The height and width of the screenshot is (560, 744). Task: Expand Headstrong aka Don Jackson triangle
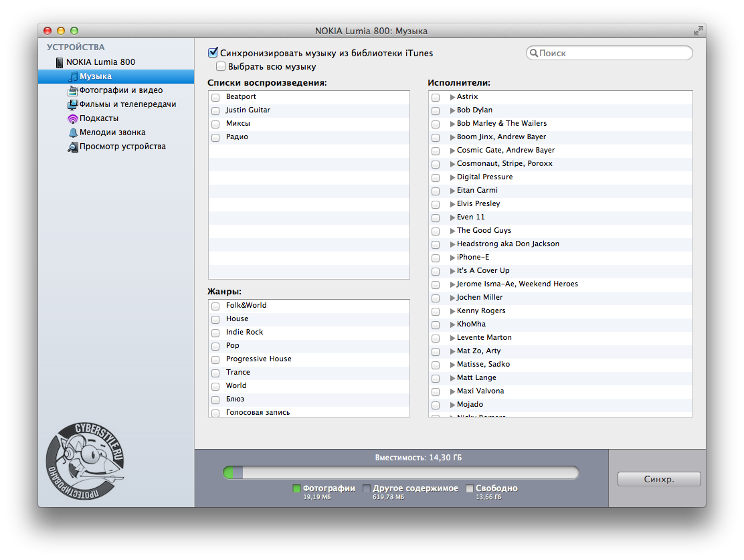[452, 244]
